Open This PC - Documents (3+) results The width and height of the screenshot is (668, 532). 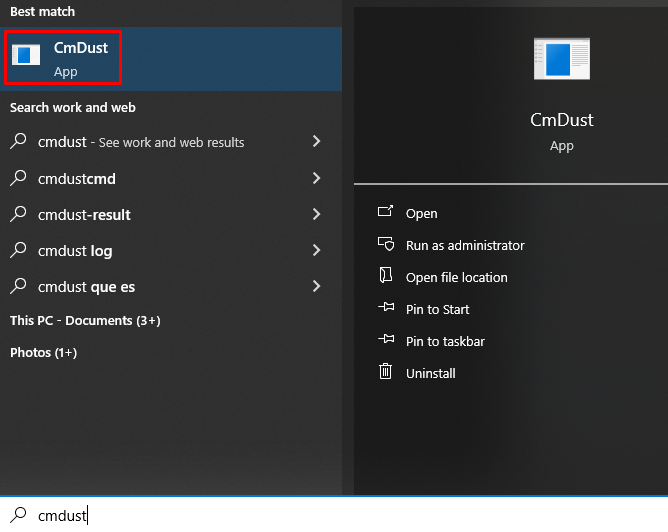tap(85, 321)
